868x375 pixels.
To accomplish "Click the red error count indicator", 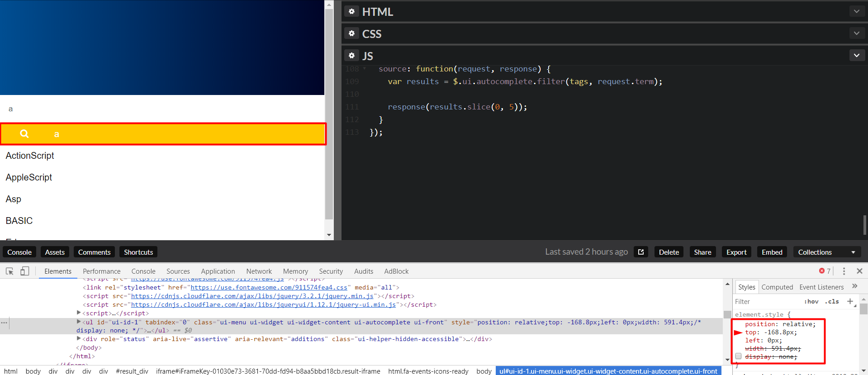I will click(825, 271).
